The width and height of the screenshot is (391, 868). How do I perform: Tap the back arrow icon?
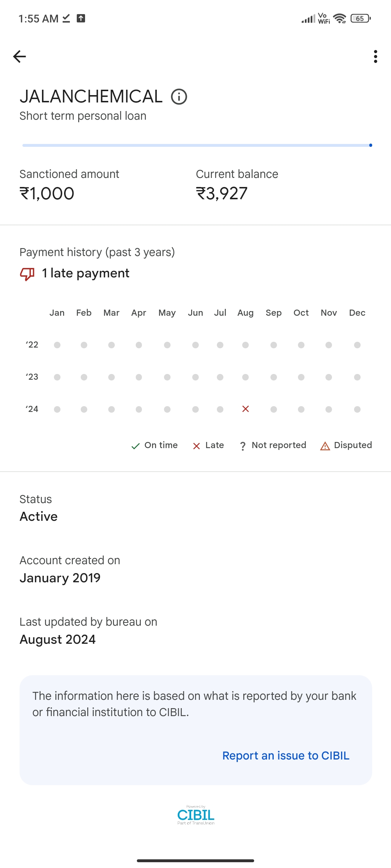tap(20, 56)
